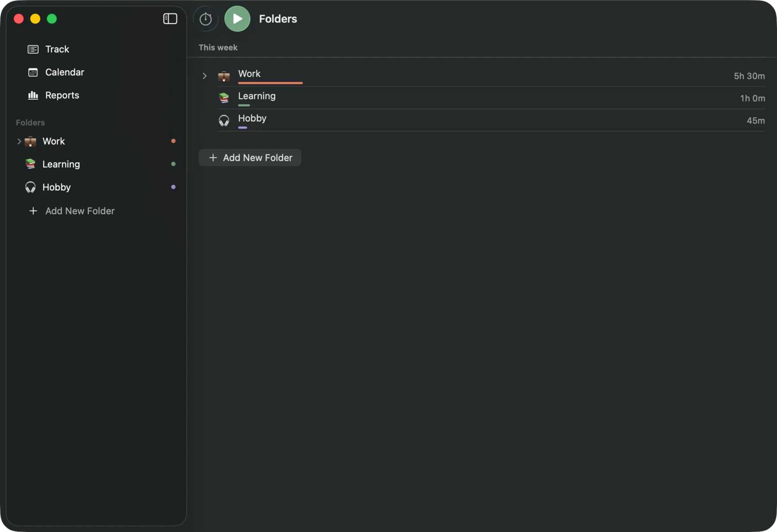Minimize the window with yellow button

35,19
